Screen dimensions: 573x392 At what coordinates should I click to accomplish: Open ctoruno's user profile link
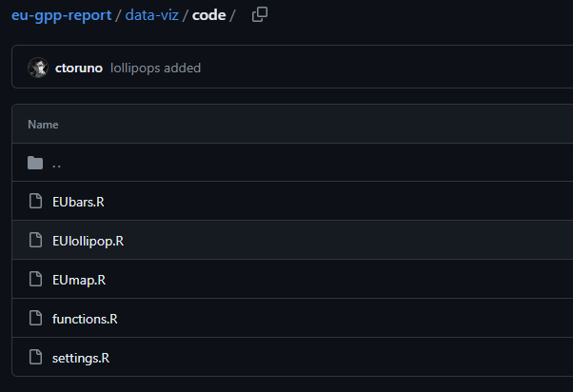click(79, 68)
